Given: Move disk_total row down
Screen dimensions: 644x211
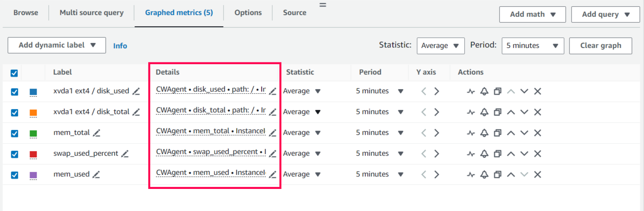Looking at the screenshot, I should 524,112.
